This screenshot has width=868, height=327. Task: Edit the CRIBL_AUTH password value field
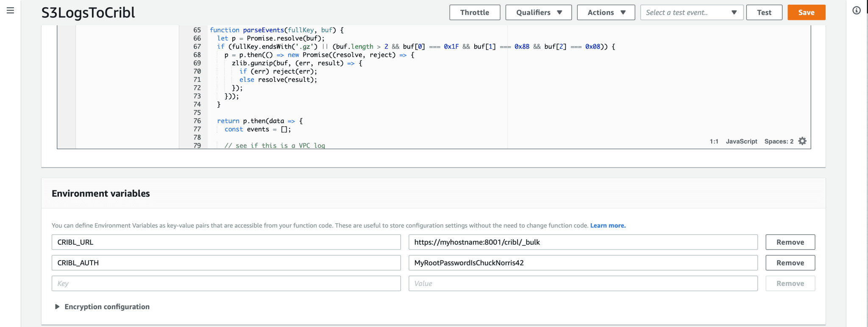coord(583,263)
